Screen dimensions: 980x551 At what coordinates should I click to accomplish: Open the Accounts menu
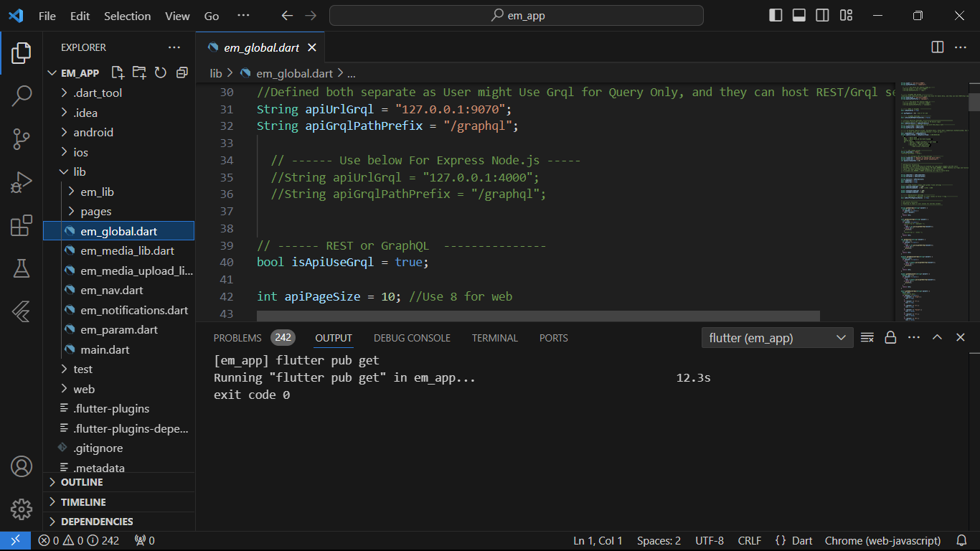pos(22,466)
